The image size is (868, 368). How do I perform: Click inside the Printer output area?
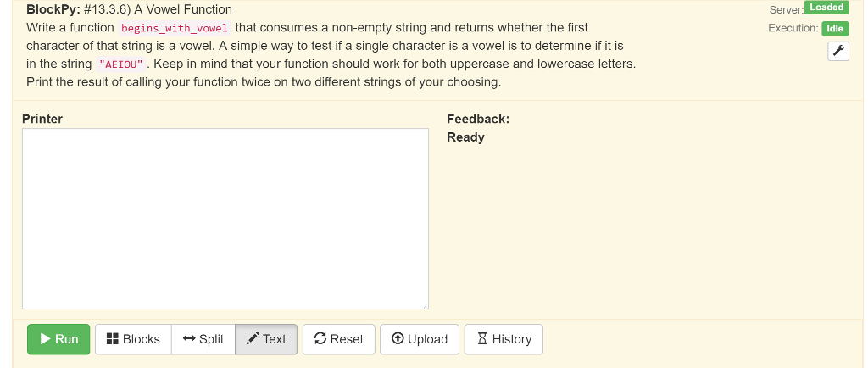click(x=225, y=219)
